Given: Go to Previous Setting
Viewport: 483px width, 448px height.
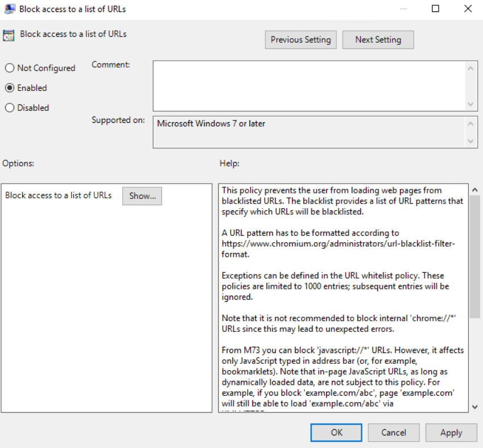Looking at the screenshot, I should pos(301,40).
